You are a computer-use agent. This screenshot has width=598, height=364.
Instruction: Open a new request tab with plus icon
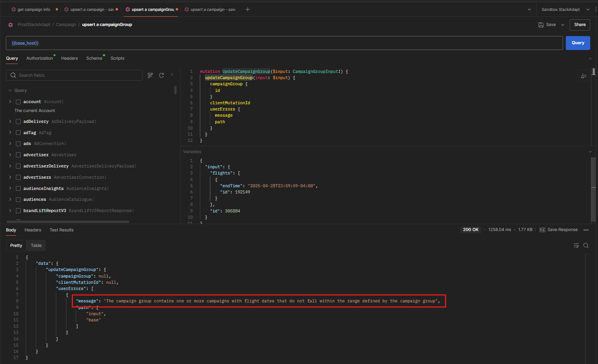pyautogui.click(x=248, y=9)
